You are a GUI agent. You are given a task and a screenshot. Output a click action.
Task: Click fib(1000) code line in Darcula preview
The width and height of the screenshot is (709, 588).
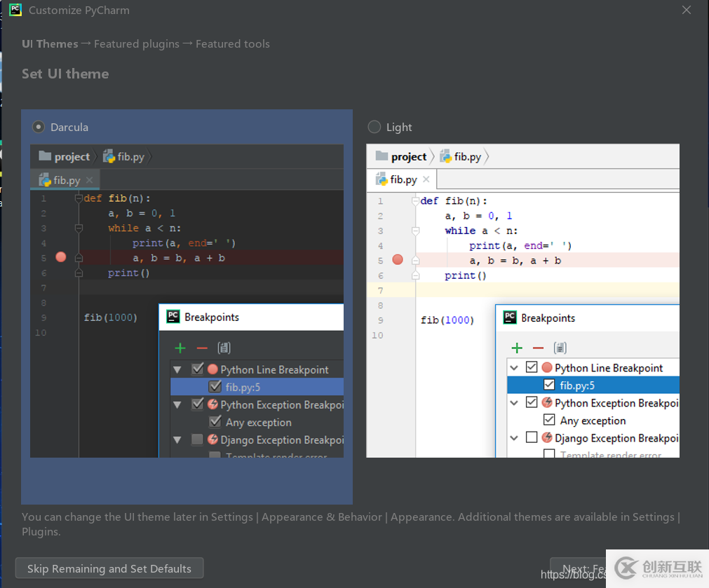(x=110, y=317)
